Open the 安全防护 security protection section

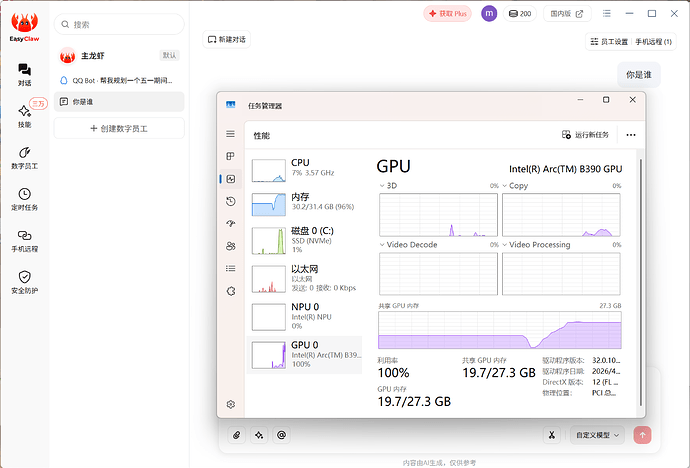[x=24, y=282]
